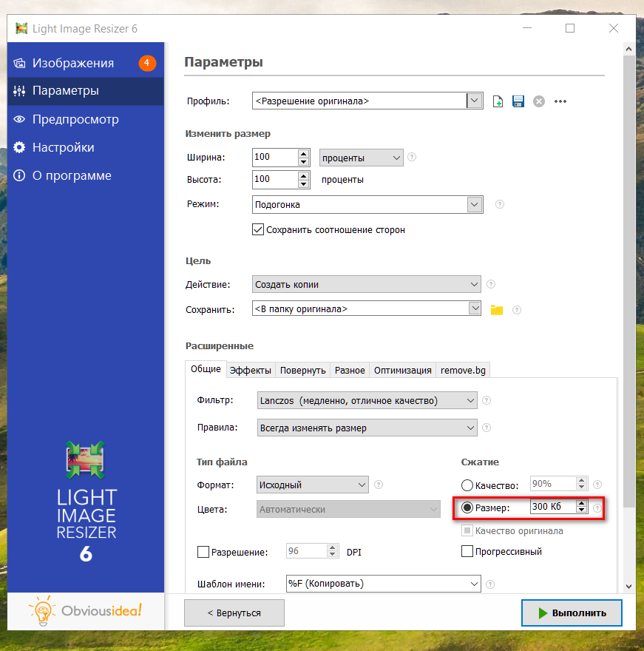Screen dimensions: 644x651
Task: Enable the Прогрессивный checkbox
Action: 467,551
